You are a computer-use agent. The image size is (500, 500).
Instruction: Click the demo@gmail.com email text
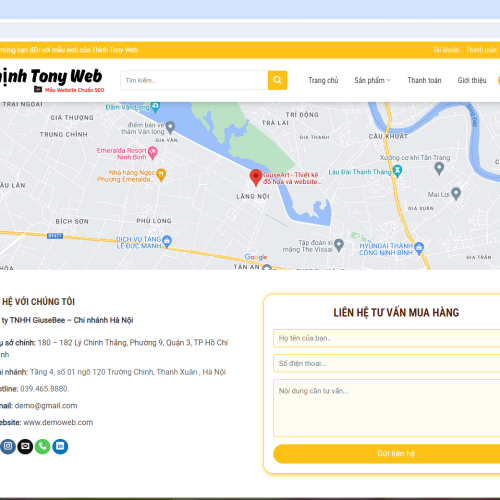[x=46, y=406]
